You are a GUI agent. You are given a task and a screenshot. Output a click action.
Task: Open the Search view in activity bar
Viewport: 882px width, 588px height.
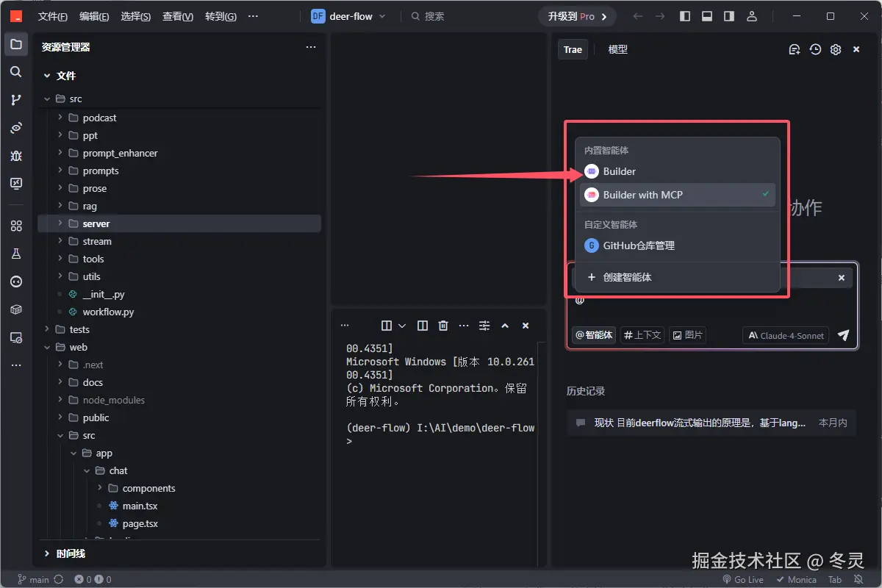point(15,72)
